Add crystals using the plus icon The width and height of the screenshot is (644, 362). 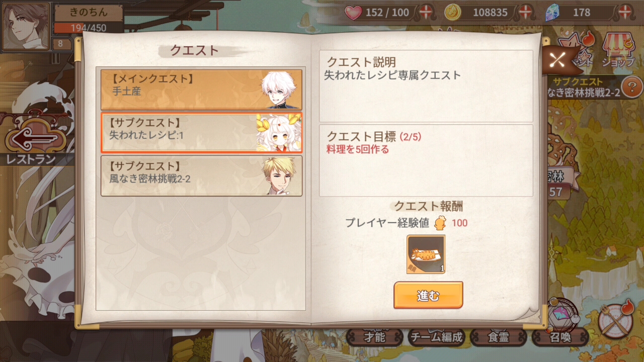[625, 12]
